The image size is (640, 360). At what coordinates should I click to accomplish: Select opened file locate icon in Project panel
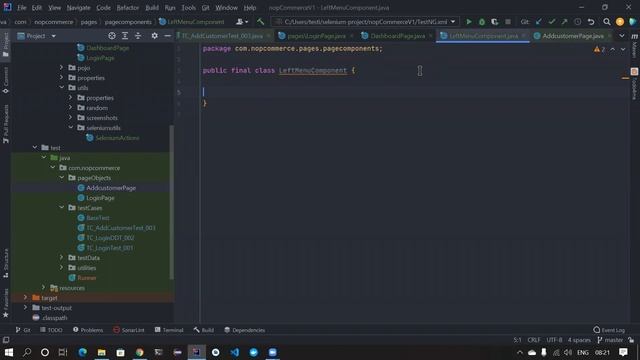point(112,36)
